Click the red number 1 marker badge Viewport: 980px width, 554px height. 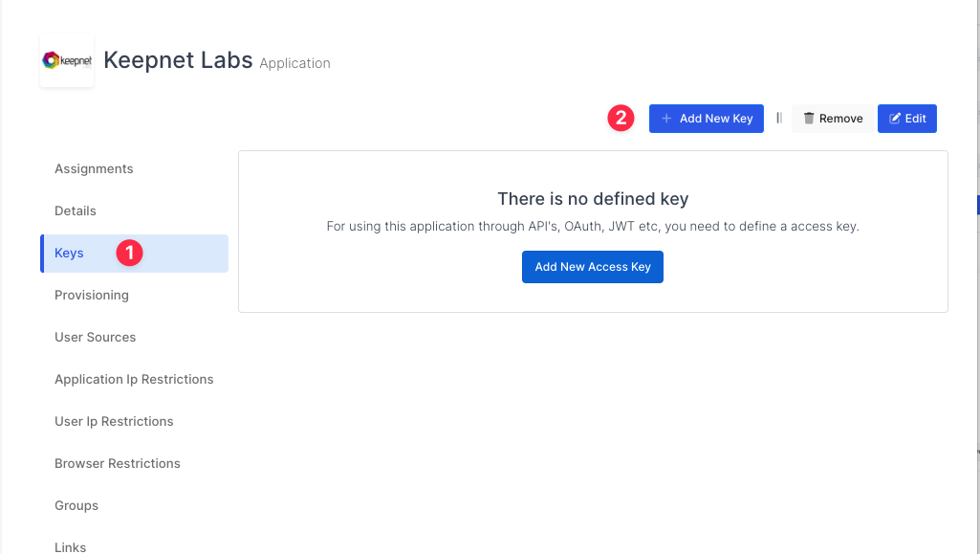(129, 254)
